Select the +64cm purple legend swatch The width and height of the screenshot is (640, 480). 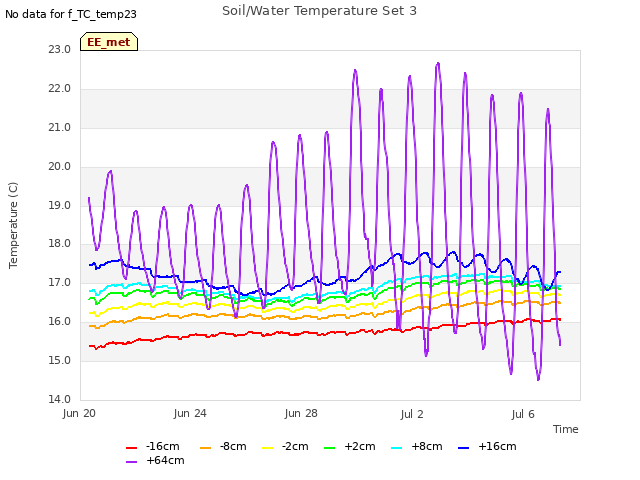pos(131,462)
